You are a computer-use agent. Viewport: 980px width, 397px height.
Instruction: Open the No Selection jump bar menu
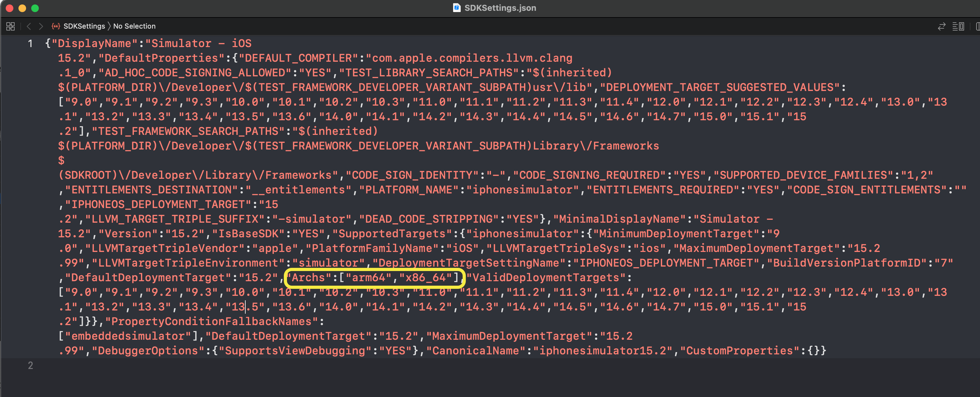pos(134,26)
